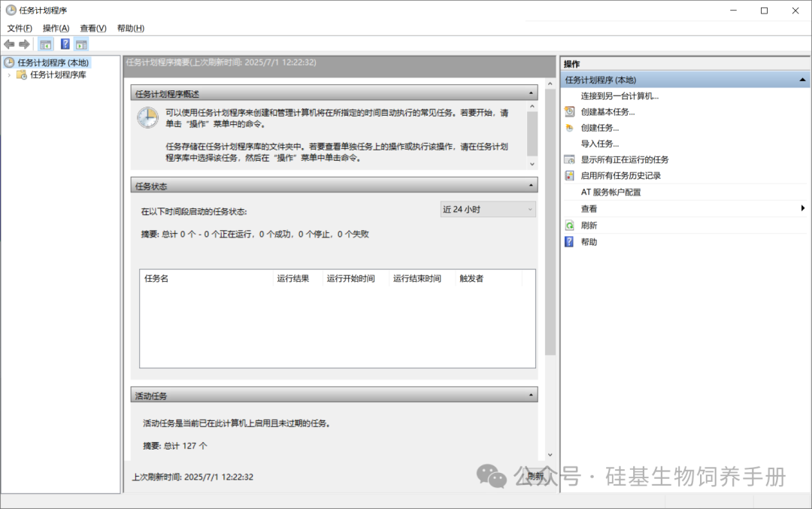Image resolution: width=812 pixels, height=509 pixels.
Task: Click the Forward arrow toolbar icon
Action: coord(24,44)
